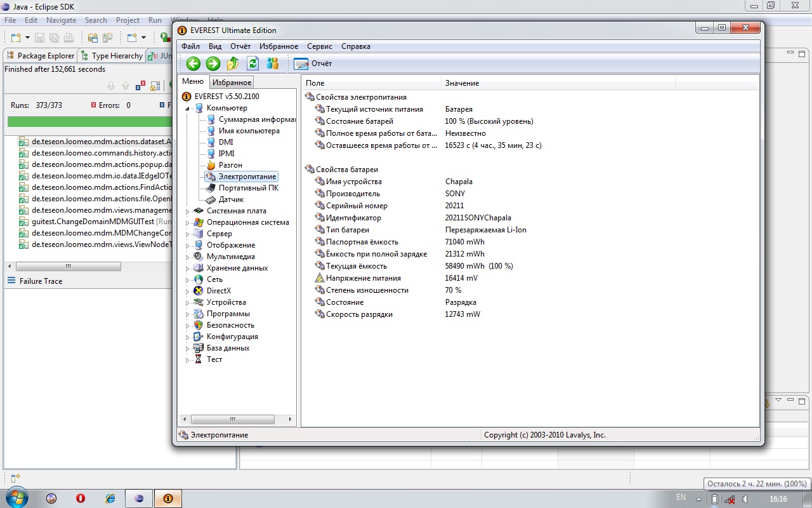Open Отчёт report wizard toolbar button
812x508 pixels.
[313, 63]
